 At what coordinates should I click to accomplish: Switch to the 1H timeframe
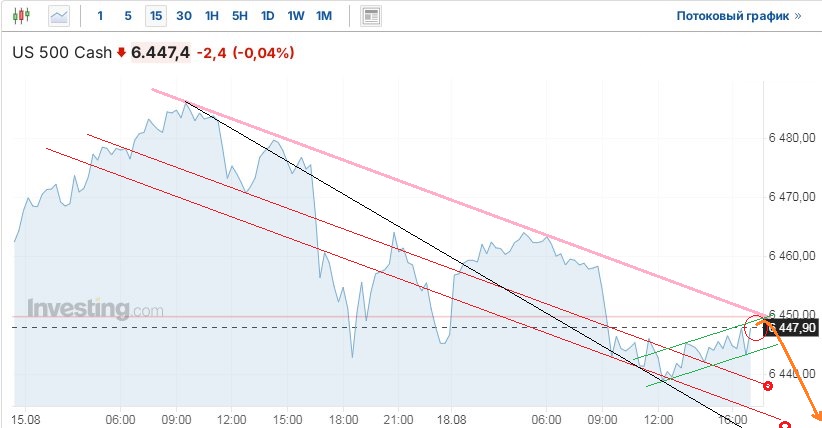click(211, 16)
